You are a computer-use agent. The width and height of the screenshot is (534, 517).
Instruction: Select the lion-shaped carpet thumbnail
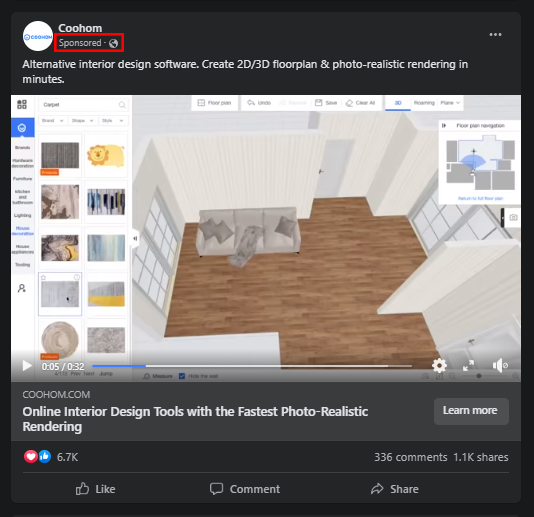[x=106, y=155]
